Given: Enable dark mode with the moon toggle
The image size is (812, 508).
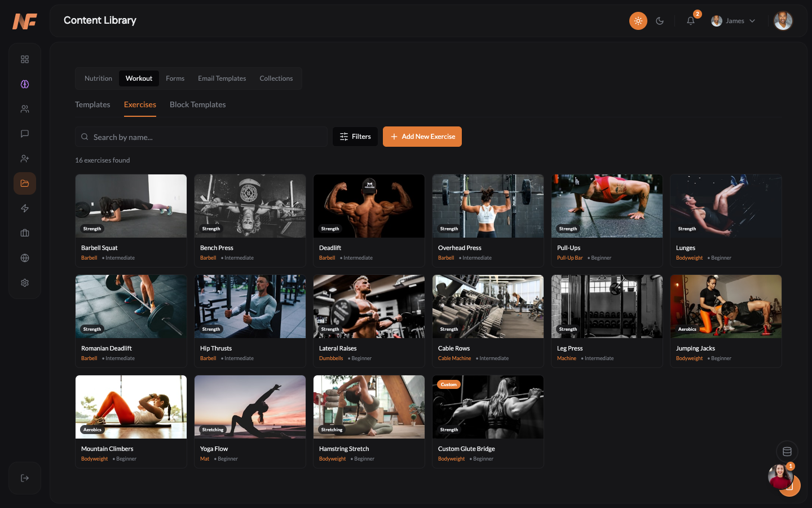Looking at the screenshot, I should pos(660,20).
